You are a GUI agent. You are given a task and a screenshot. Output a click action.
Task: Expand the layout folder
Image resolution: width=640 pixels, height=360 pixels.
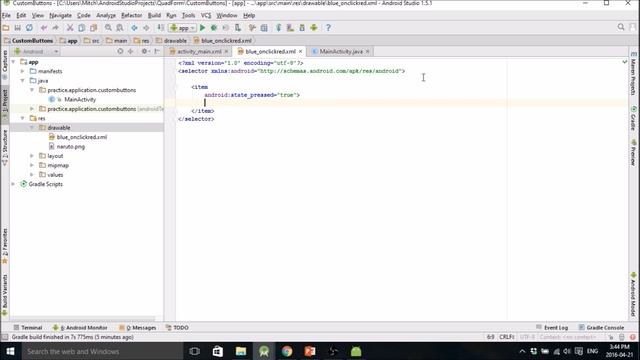[x=32, y=156]
